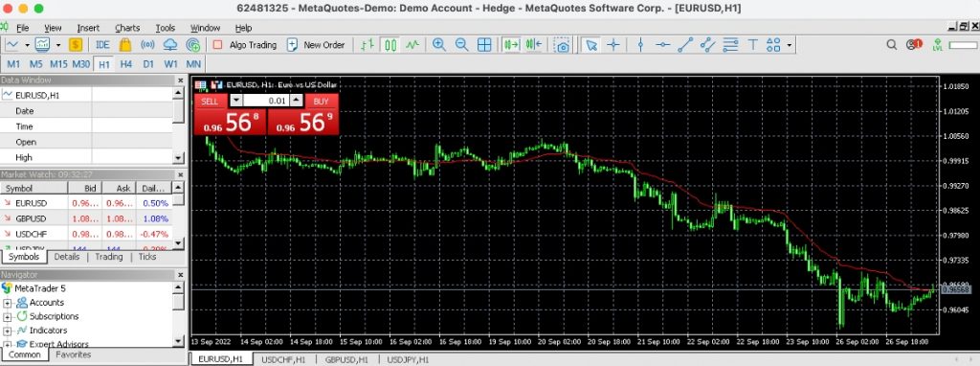Viewport: 980px width, 366px height.
Task: Open the Market shopping bag icon
Action: 125,44
